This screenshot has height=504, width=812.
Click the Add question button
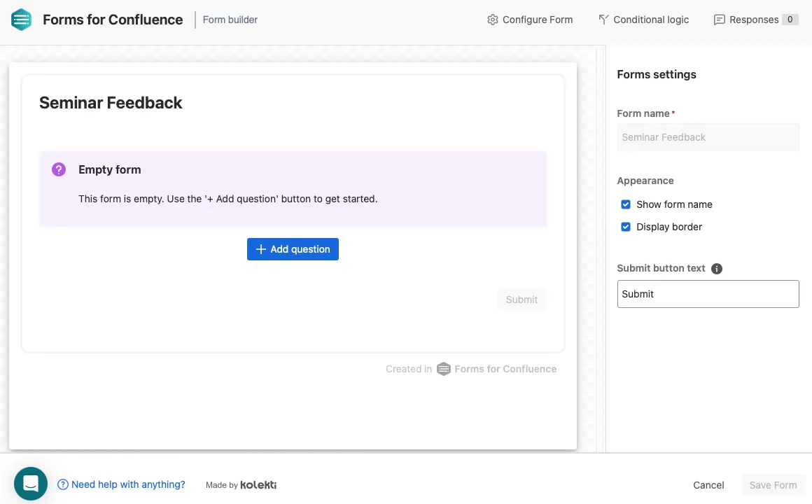click(x=293, y=249)
